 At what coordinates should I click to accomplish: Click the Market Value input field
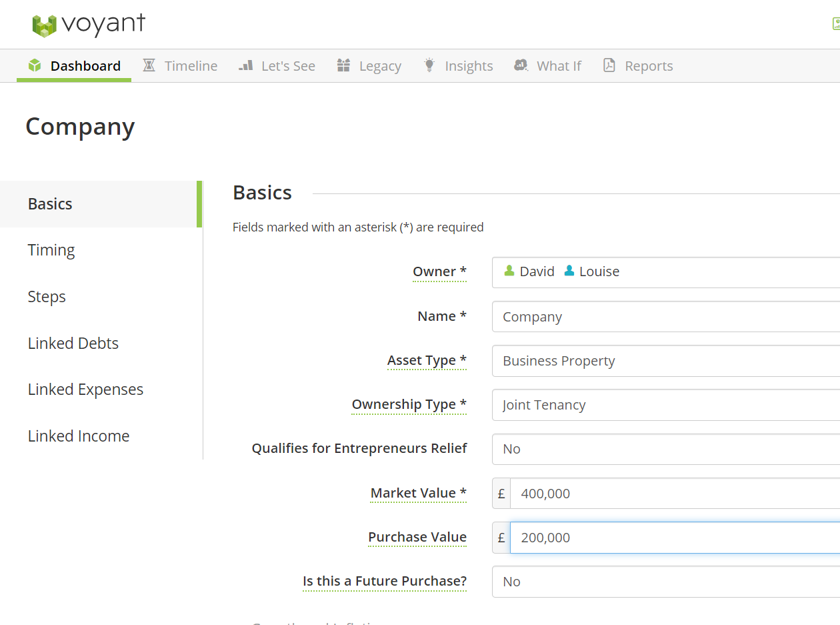click(675, 494)
